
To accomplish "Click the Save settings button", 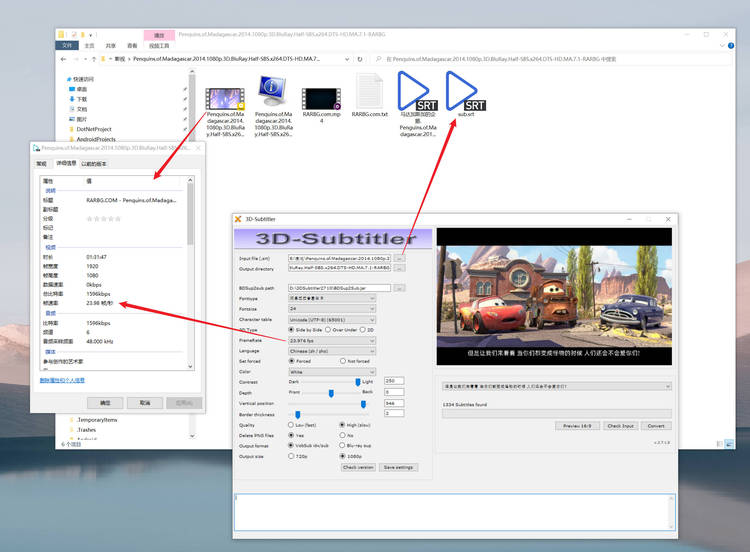I will pos(398,467).
